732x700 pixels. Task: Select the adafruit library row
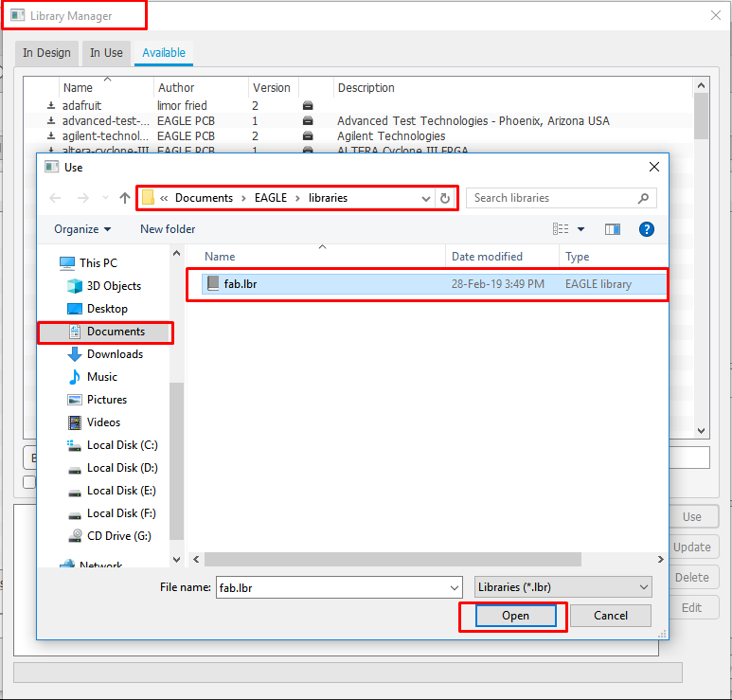pyautogui.click(x=358, y=105)
